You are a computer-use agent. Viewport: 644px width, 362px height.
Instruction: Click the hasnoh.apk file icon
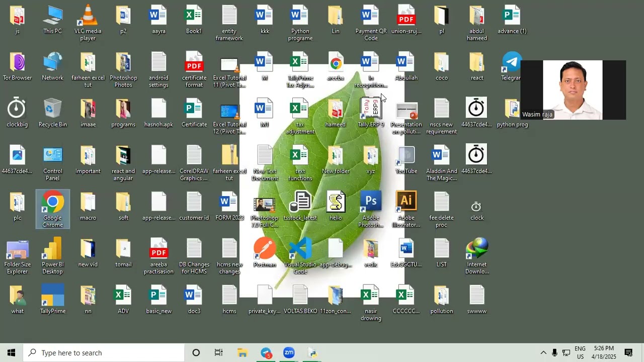(158, 113)
